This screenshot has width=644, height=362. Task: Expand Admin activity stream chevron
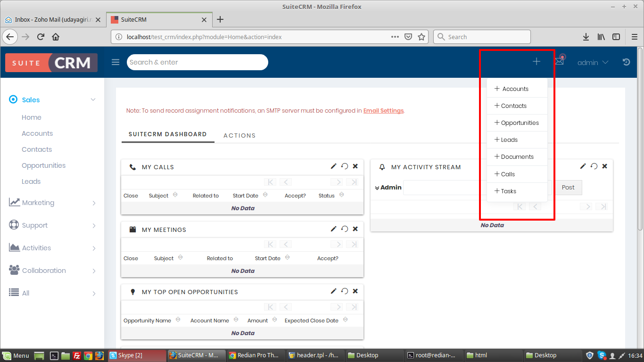tap(377, 188)
